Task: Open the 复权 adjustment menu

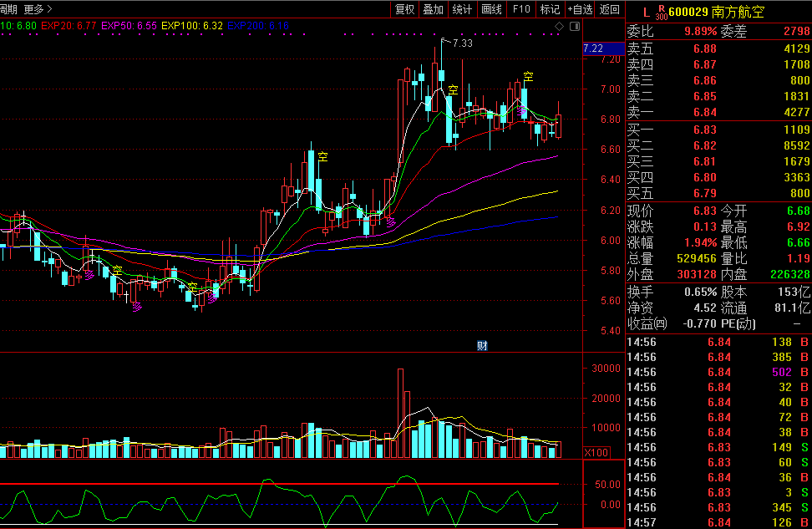Action: pos(404,9)
